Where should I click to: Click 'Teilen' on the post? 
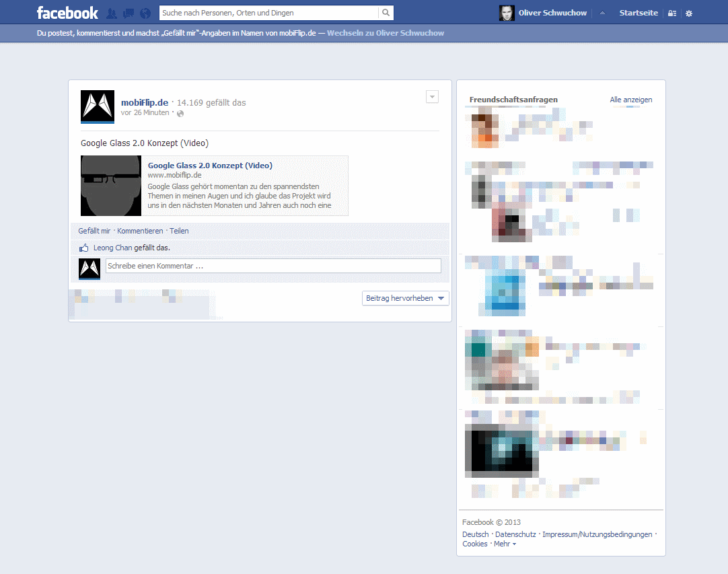179,231
